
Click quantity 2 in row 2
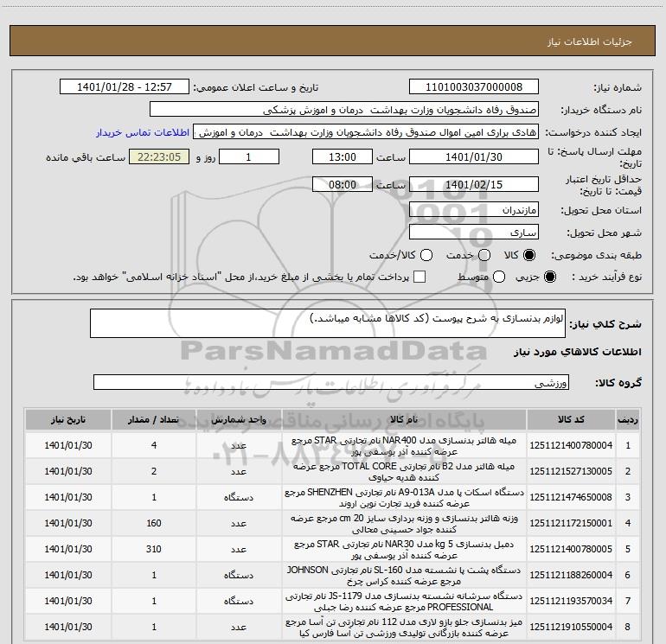pyautogui.click(x=154, y=471)
